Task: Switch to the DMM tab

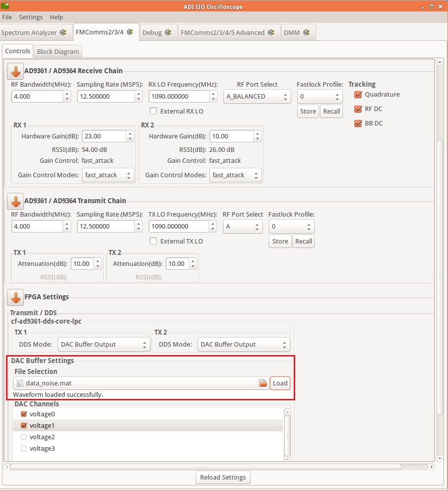Action: pyautogui.click(x=298, y=32)
